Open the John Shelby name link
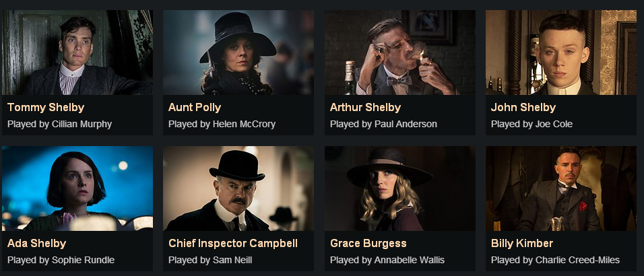This screenshot has height=276, width=644. (523, 108)
